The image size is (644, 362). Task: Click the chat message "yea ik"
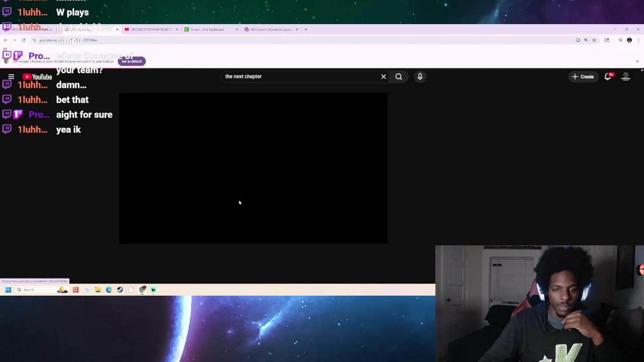[68, 130]
